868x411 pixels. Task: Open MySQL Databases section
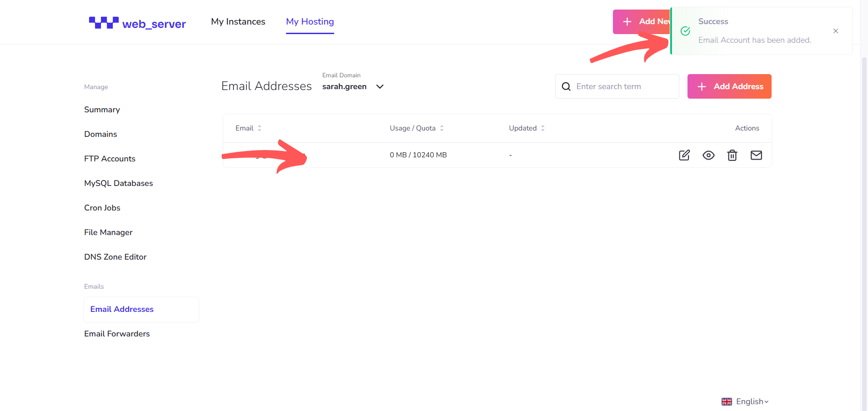coord(118,183)
